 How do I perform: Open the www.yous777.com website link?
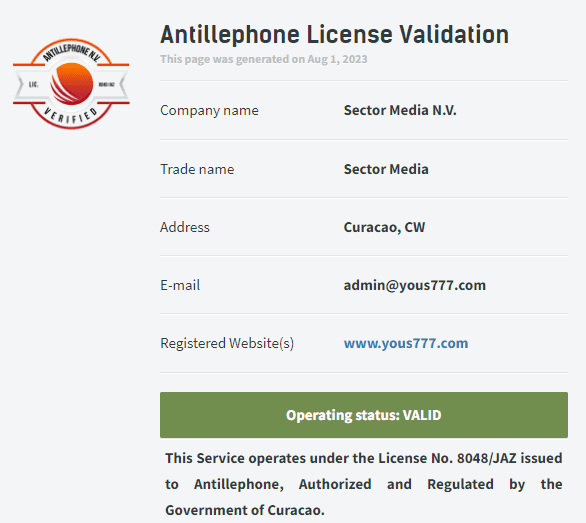click(x=406, y=343)
